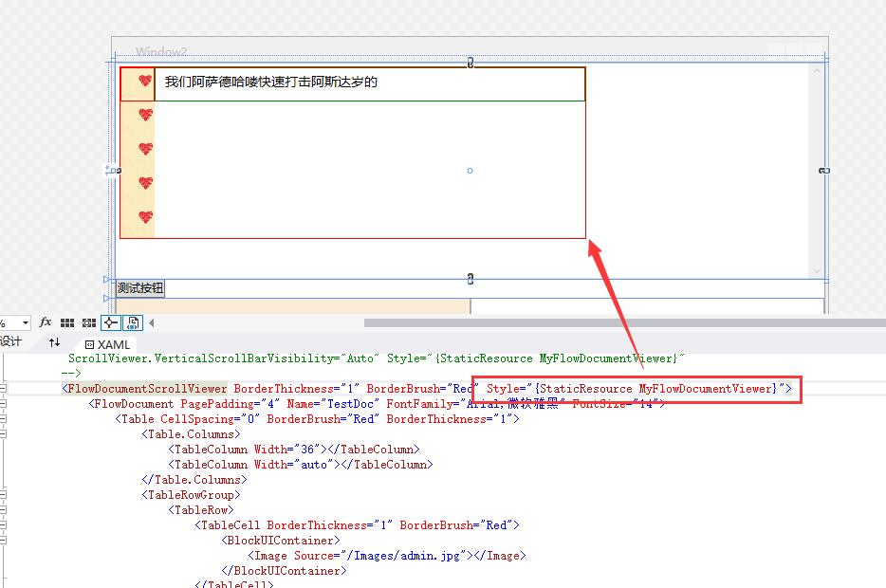The height and width of the screenshot is (588, 886).
Task: Toggle snapping to snaplines icon
Action: (111, 322)
